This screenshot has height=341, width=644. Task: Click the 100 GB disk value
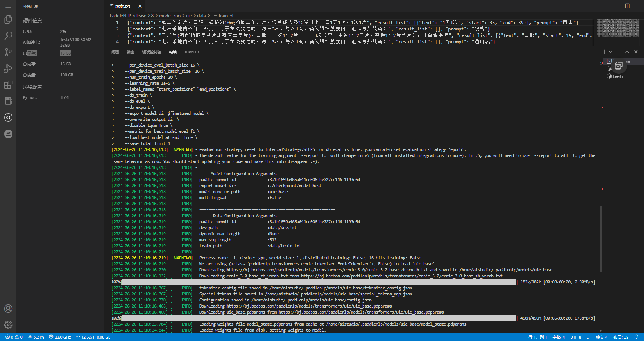[x=67, y=75]
